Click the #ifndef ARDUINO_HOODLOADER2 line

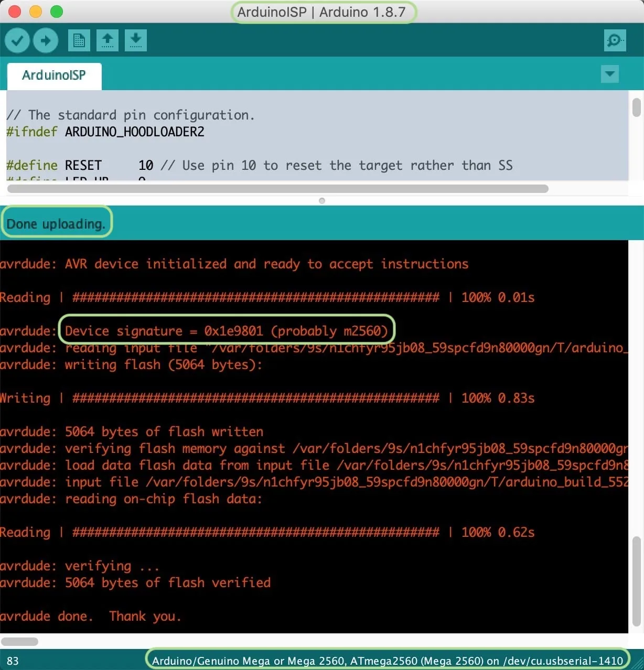pyautogui.click(x=105, y=132)
